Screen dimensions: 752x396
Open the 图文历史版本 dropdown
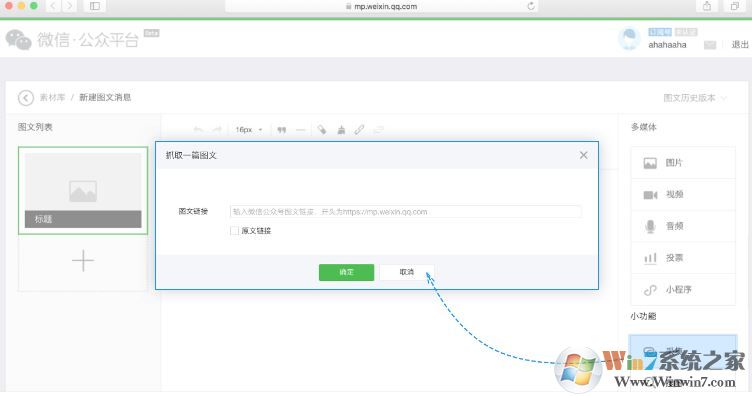(695, 98)
